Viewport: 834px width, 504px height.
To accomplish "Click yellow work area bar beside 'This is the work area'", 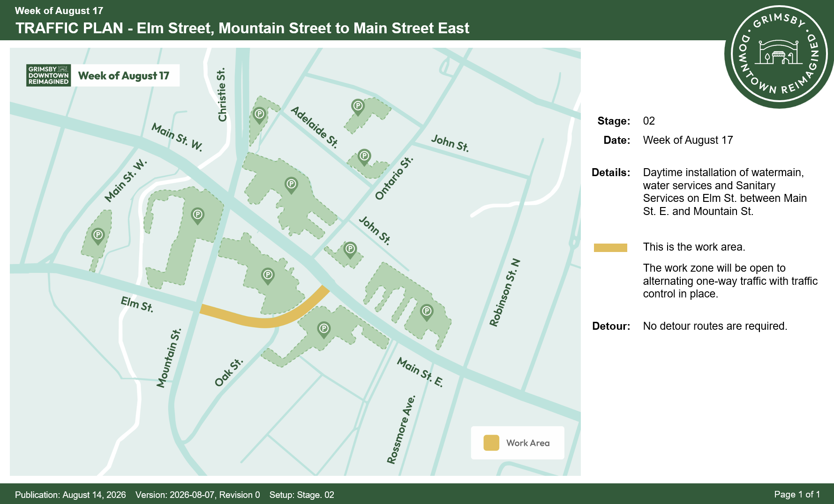I will 610,248.
